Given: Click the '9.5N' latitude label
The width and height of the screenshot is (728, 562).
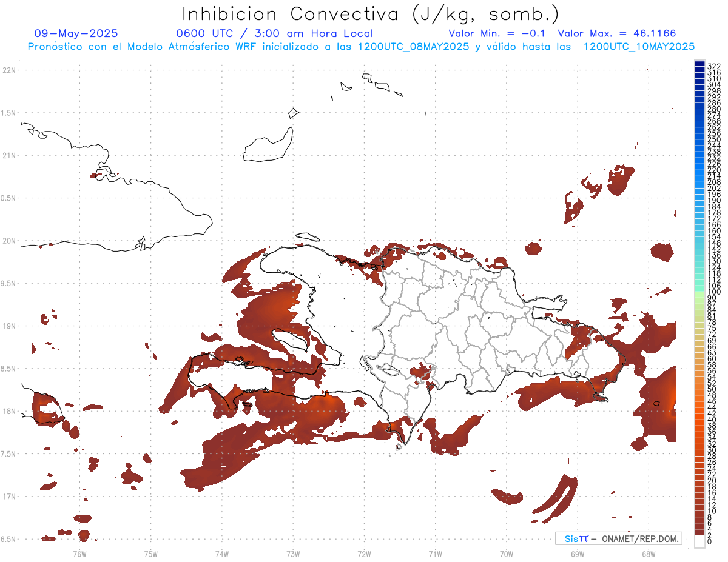Looking at the screenshot, I should pos(8,283).
